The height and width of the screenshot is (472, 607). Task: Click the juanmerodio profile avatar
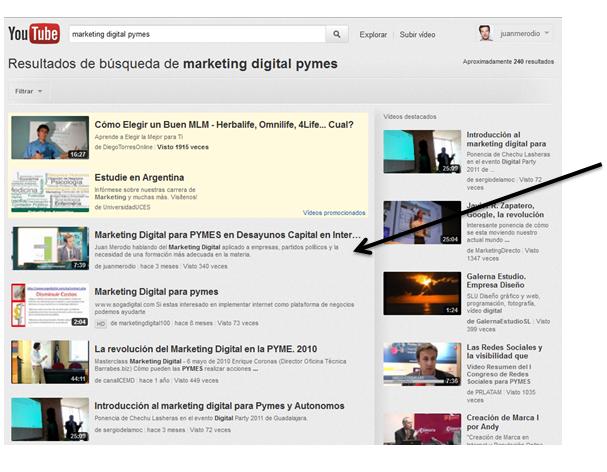(485, 34)
